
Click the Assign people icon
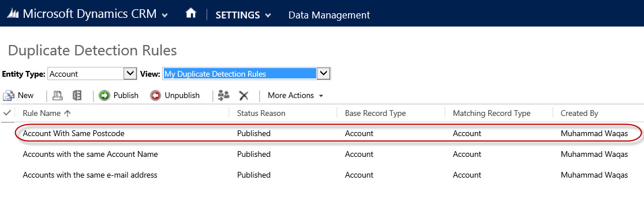tap(223, 95)
